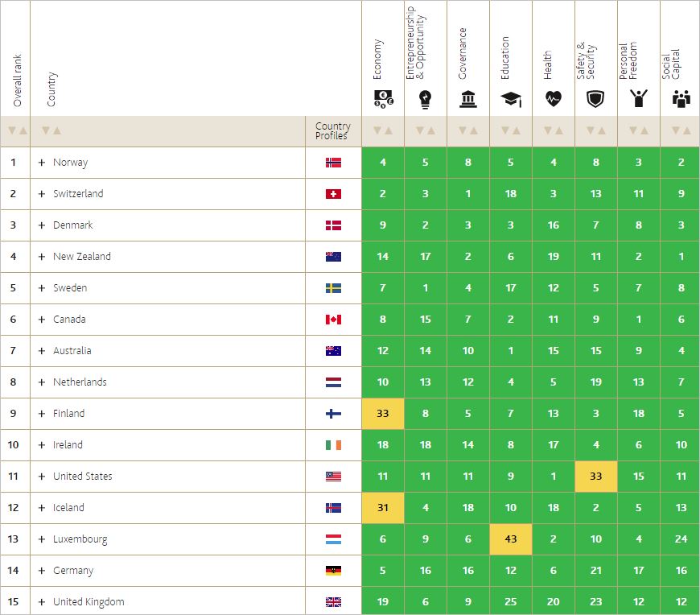Click the Country Profiles column header
700x615 pixels.
(332, 130)
